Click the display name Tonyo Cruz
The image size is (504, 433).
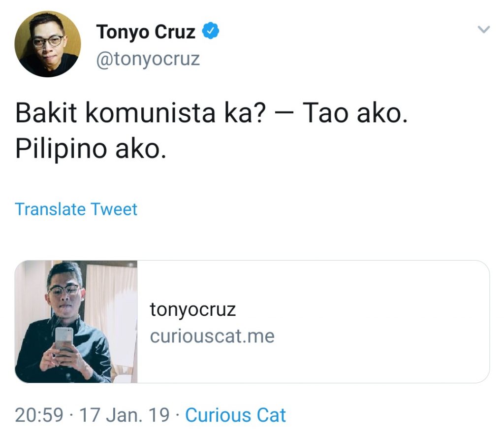[x=146, y=33]
